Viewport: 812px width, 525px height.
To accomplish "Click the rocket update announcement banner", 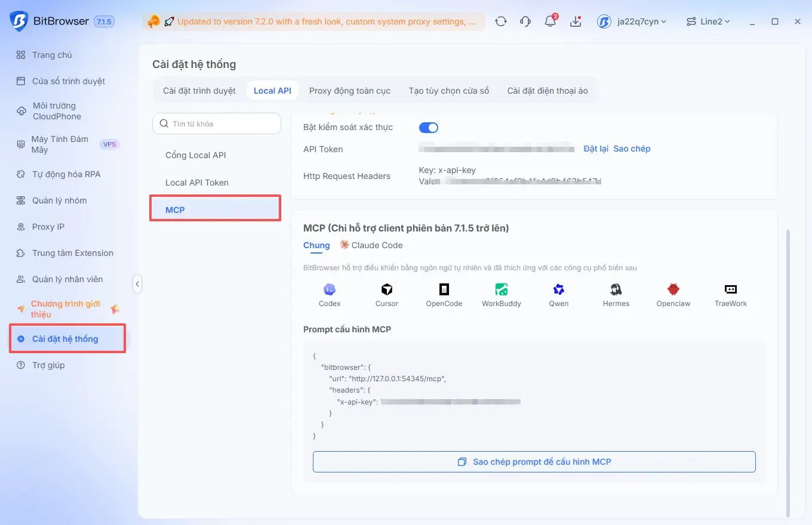I will coord(313,21).
